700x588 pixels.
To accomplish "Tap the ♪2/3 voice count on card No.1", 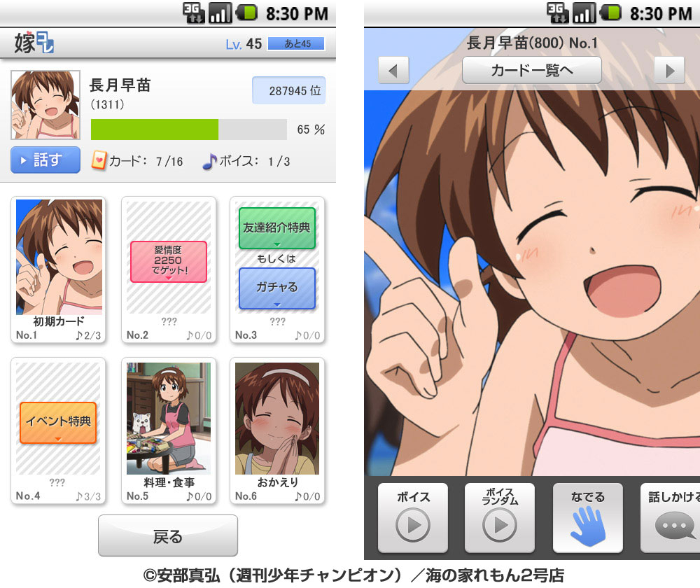I will point(88,335).
